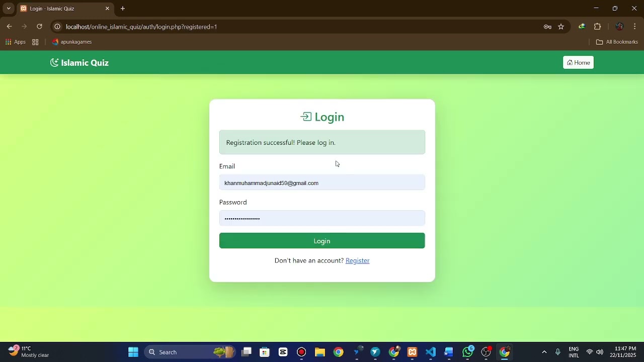The image size is (644, 362).
Task: Open Microsoft Store from the taskbar
Action: [x=265, y=352]
